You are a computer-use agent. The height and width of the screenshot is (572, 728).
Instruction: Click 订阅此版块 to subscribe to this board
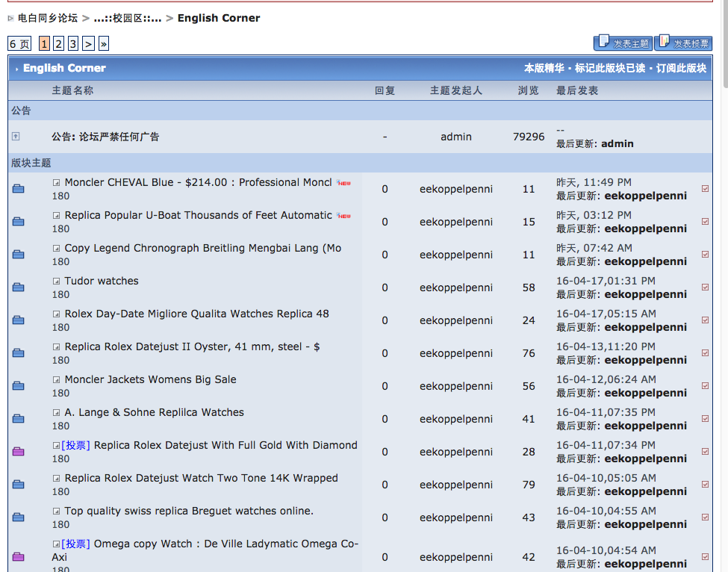[x=681, y=68]
